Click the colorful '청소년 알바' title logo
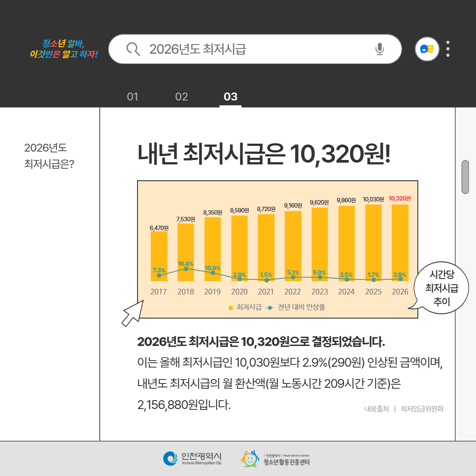 (63, 48)
